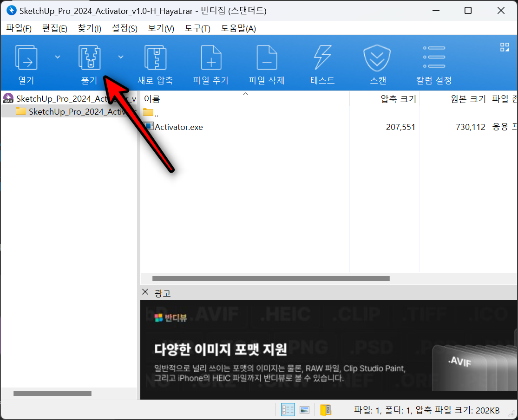Click the 207,551 compressed size cell
Image resolution: width=518 pixels, height=420 pixels.
pyautogui.click(x=400, y=127)
